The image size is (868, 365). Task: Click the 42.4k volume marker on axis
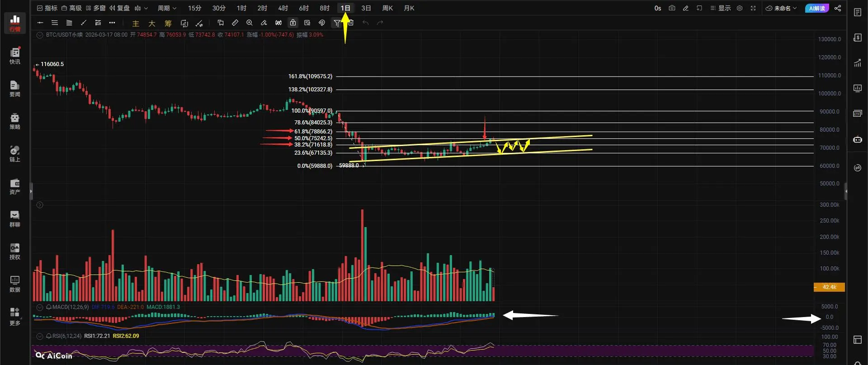[829, 287]
